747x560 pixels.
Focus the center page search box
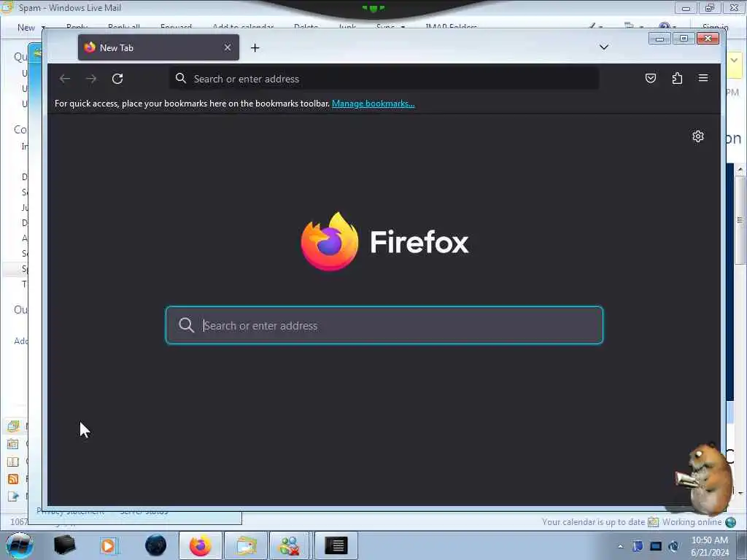click(x=384, y=325)
